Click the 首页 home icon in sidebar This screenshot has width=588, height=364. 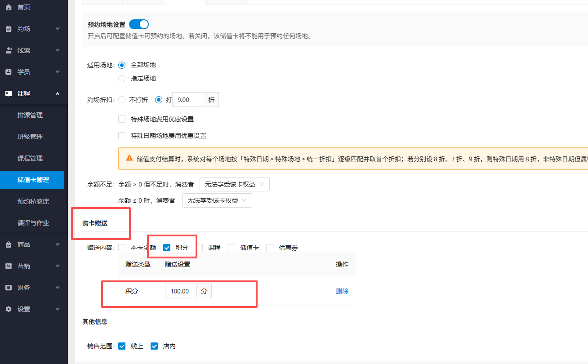point(8,7)
